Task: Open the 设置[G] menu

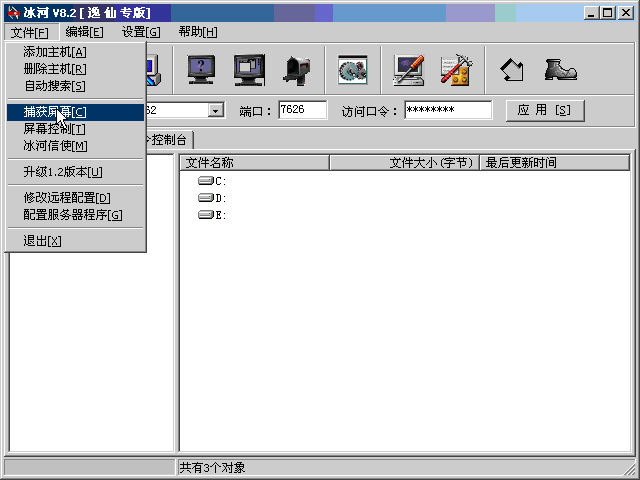Action: click(141, 32)
